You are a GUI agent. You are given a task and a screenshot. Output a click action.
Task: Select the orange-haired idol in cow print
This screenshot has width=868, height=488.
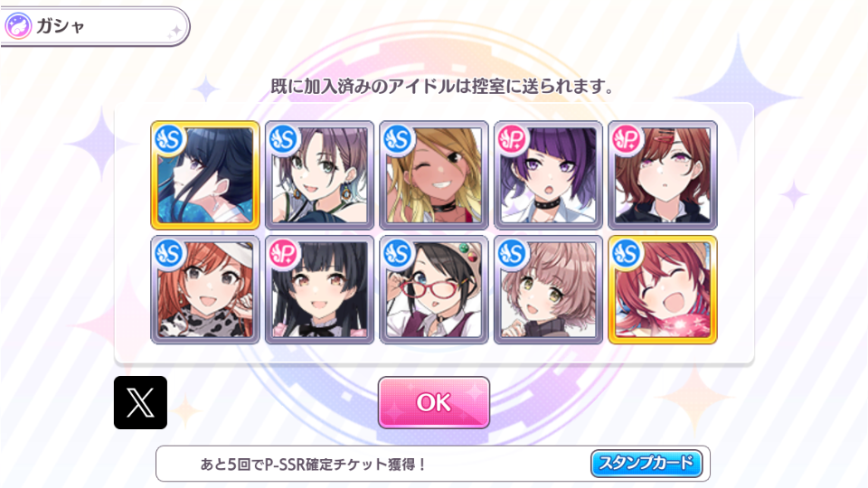(x=205, y=290)
